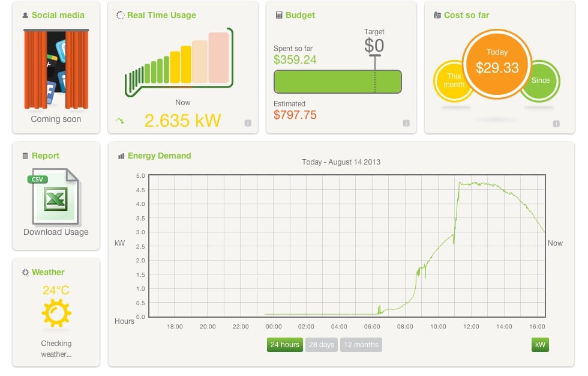Click the real time usage bar gauge
This screenshot has width=588, height=376.
(179, 62)
